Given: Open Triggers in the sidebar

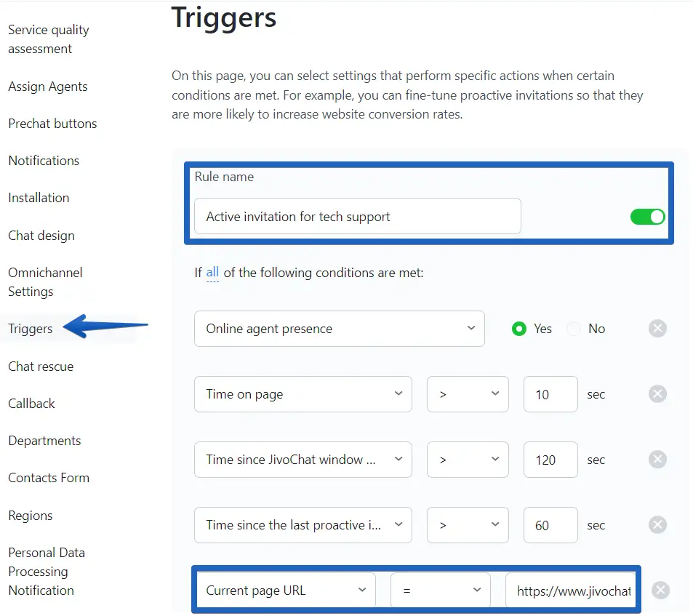Looking at the screenshot, I should tap(31, 329).
